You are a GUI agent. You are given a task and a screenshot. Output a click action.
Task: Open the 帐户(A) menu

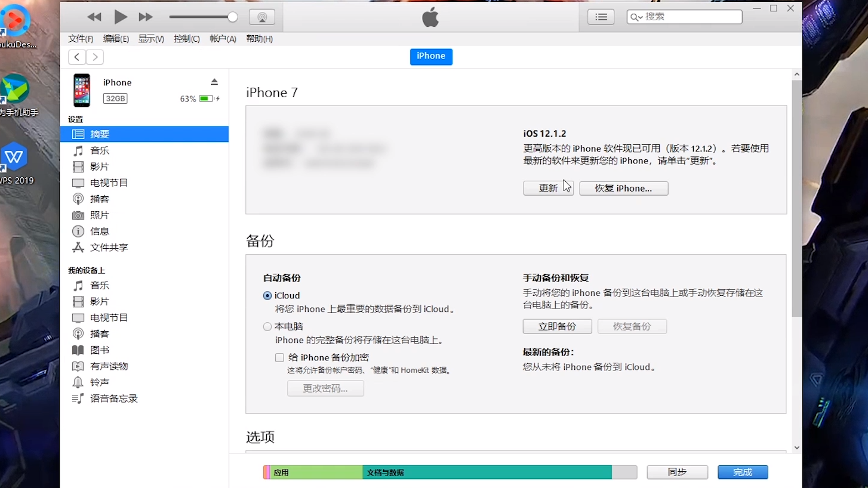[223, 39]
